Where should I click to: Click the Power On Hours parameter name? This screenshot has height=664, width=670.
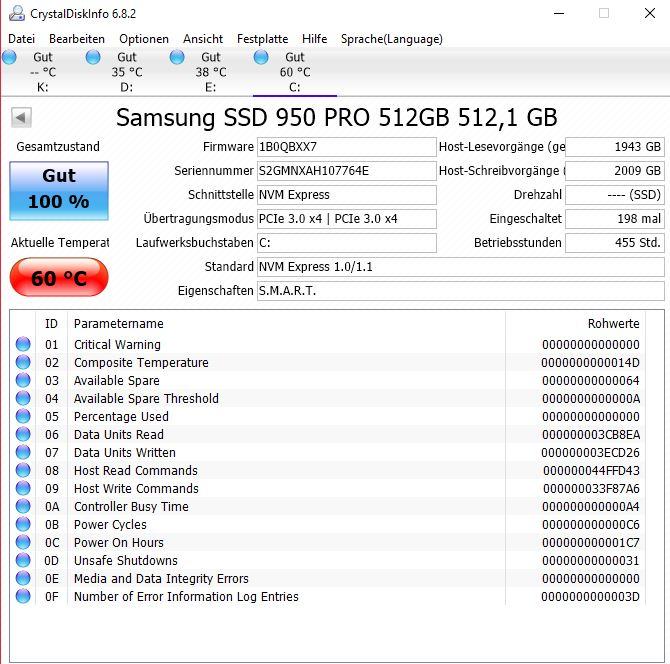119,542
